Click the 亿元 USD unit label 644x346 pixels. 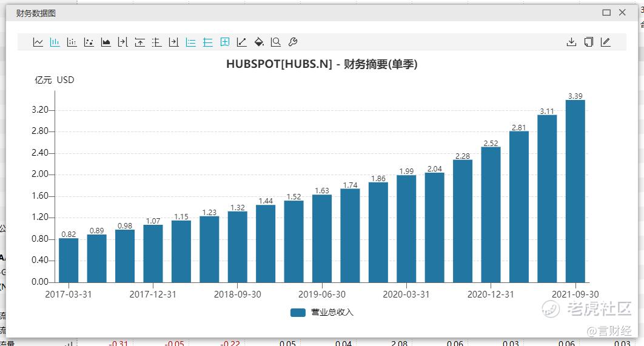(54, 80)
